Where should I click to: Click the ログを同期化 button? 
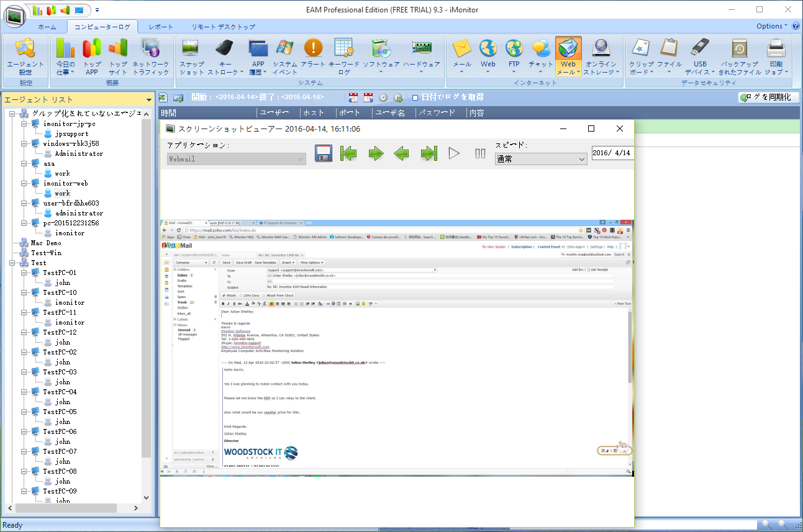[768, 97]
